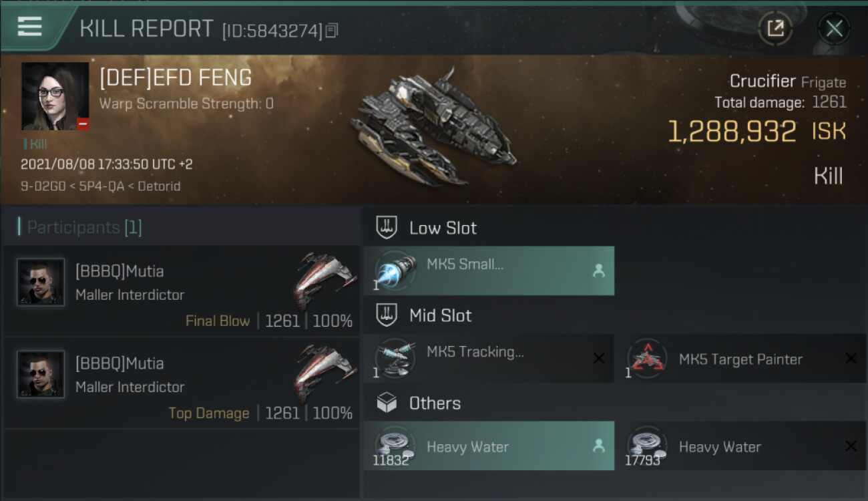Click the Others section header
Viewport: 868px width, 501px height.
pyautogui.click(x=435, y=403)
